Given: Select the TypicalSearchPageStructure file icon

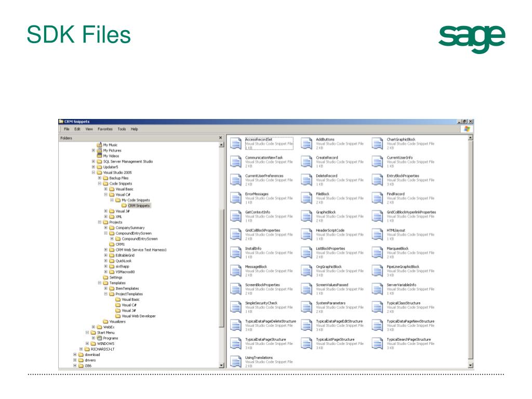Looking at the screenshot, I should coord(377,343).
